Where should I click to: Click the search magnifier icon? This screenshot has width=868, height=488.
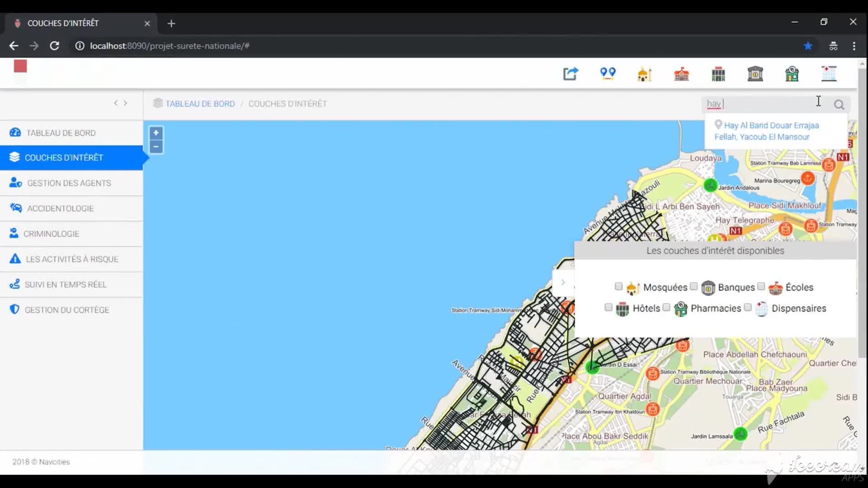(839, 105)
